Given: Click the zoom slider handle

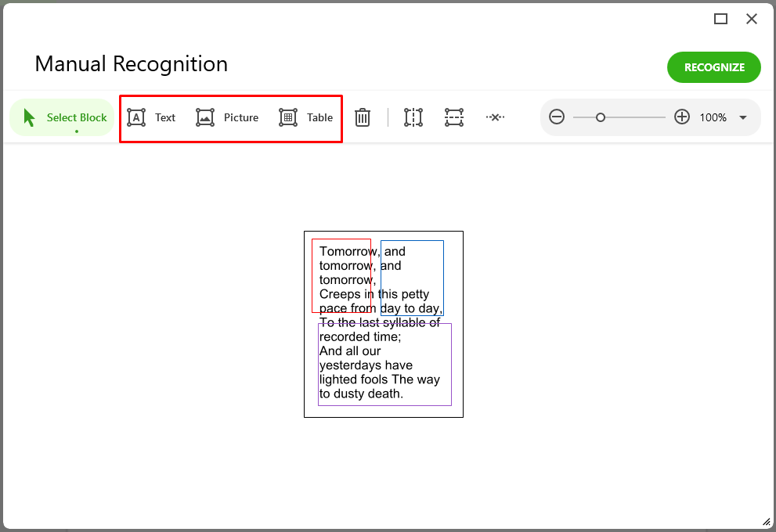Looking at the screenshot, I should coord(601,117).
